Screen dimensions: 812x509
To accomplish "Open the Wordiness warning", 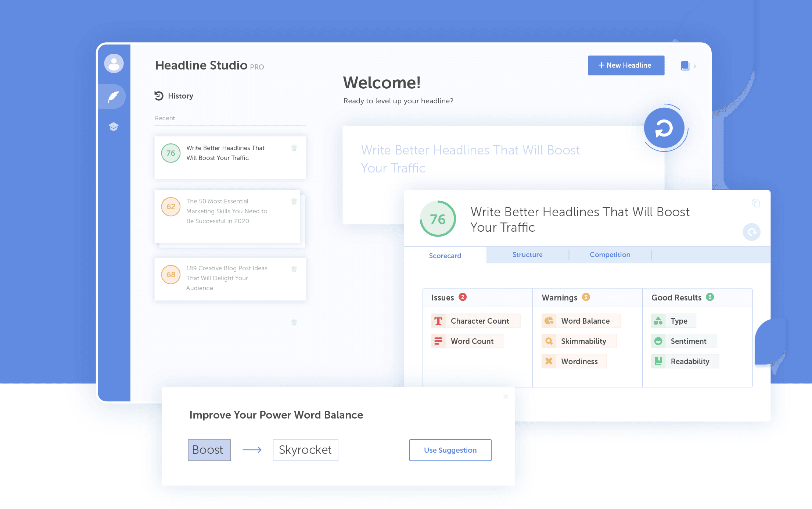I will [x=574, y=361].
